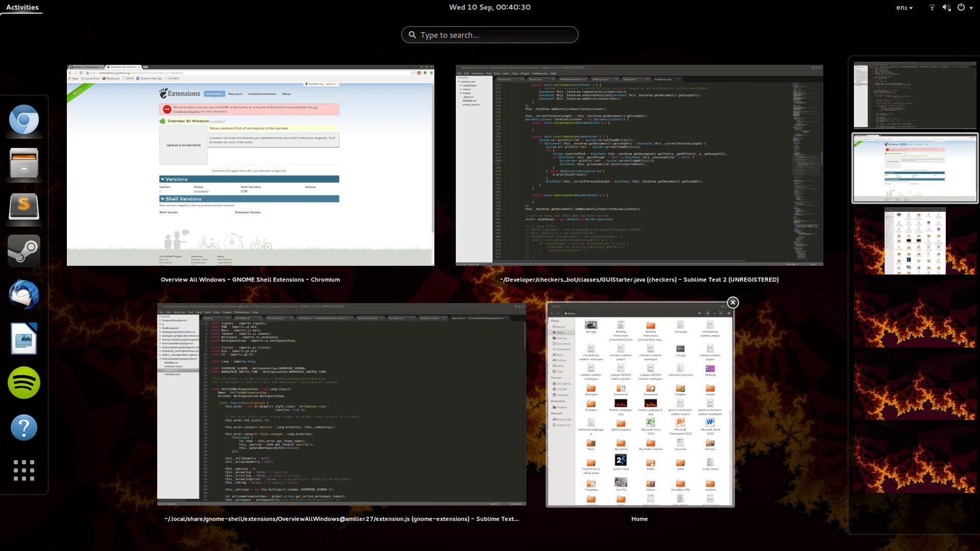Click the Activities button
This screenshot has height=551, width=980.
[x=22, y=7]
